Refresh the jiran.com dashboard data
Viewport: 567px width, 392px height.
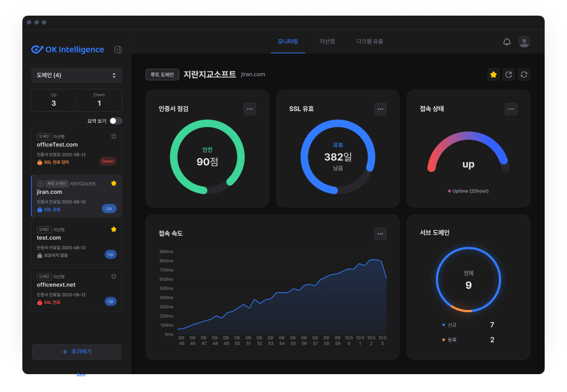pos(523,74)
